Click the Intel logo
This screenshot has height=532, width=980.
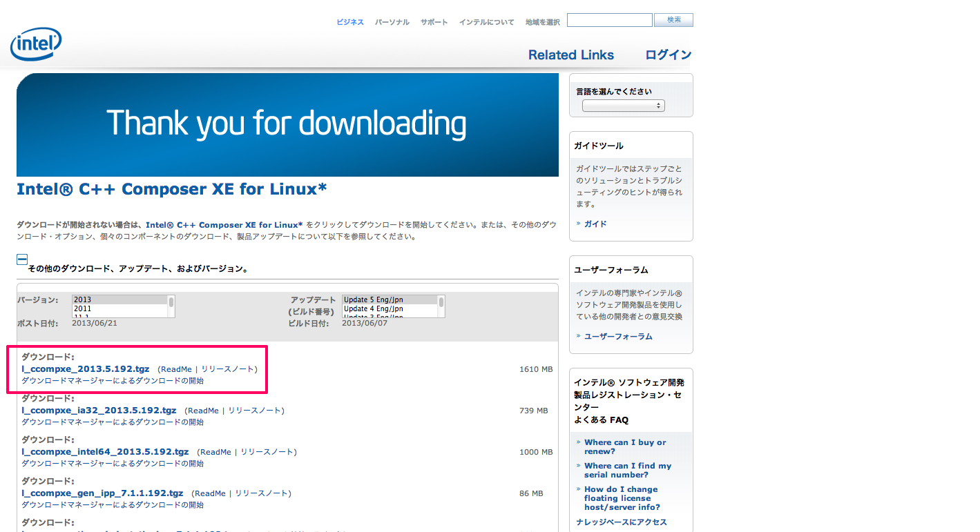click(36, 45)
